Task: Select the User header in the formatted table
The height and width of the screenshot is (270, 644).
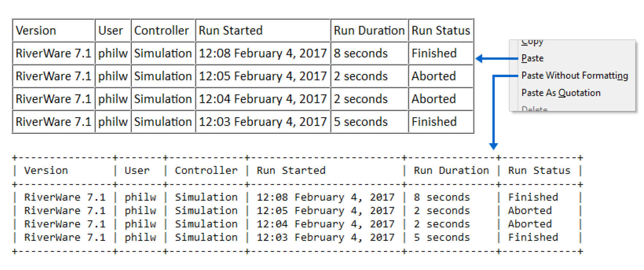Action: (110, 31)
